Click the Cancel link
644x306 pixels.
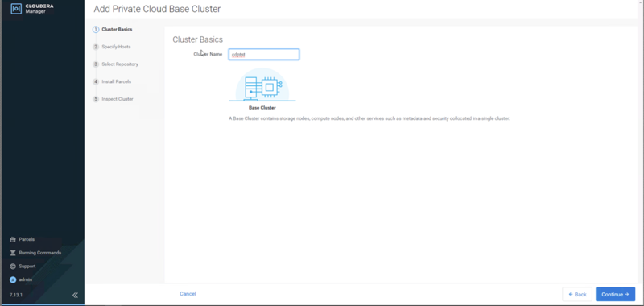tap(188, 294)
